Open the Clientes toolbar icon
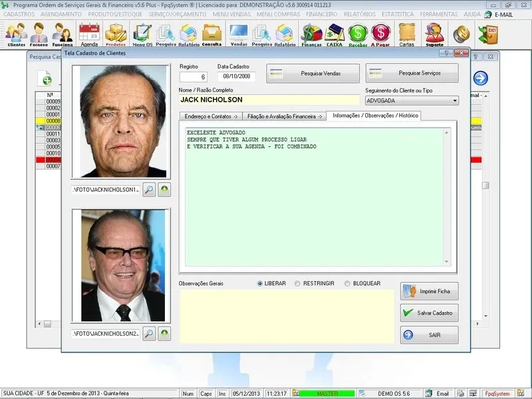 pos(17,35)
